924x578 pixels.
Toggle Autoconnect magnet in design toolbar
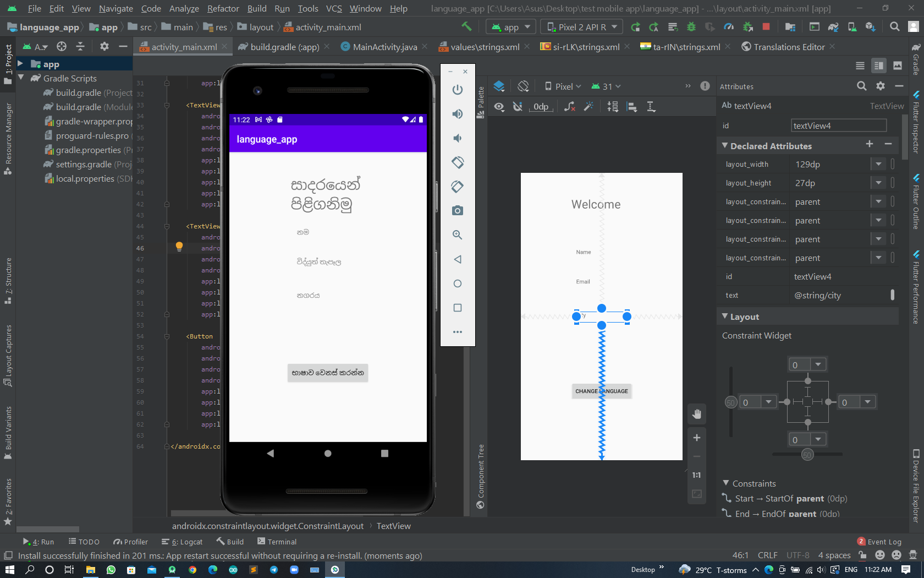tap(518, 106)
